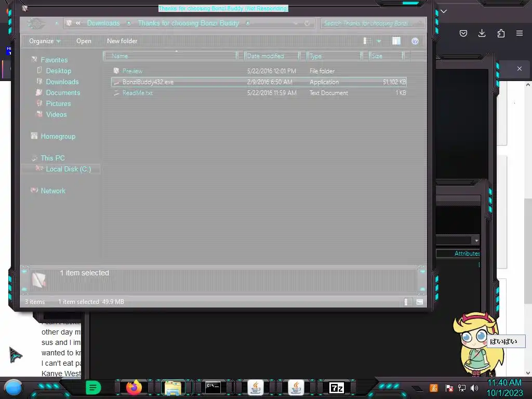Open Firefox hamburger application menu
The image size is (532, 399).
pyautogui.click(x=520, y=33)
